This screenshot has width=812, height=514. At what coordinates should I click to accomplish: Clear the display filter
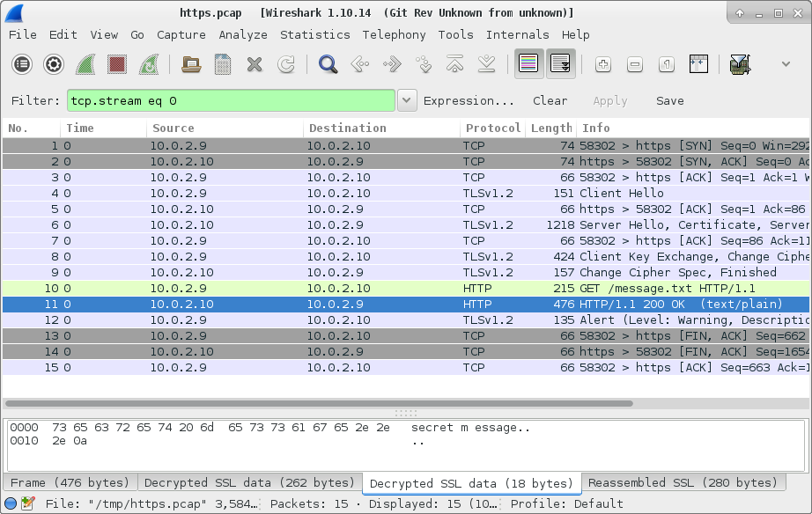pyautogui.click(x=550, y=101)
